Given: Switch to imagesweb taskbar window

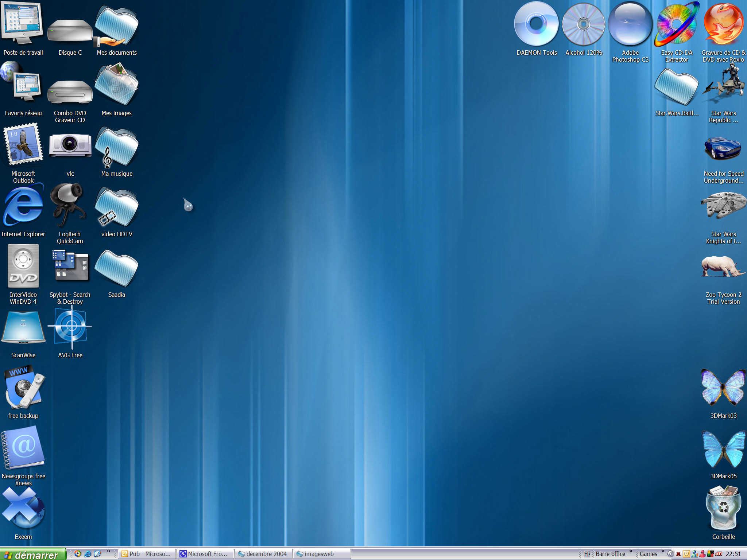Looking at the screenshot, I should (322, 554).
